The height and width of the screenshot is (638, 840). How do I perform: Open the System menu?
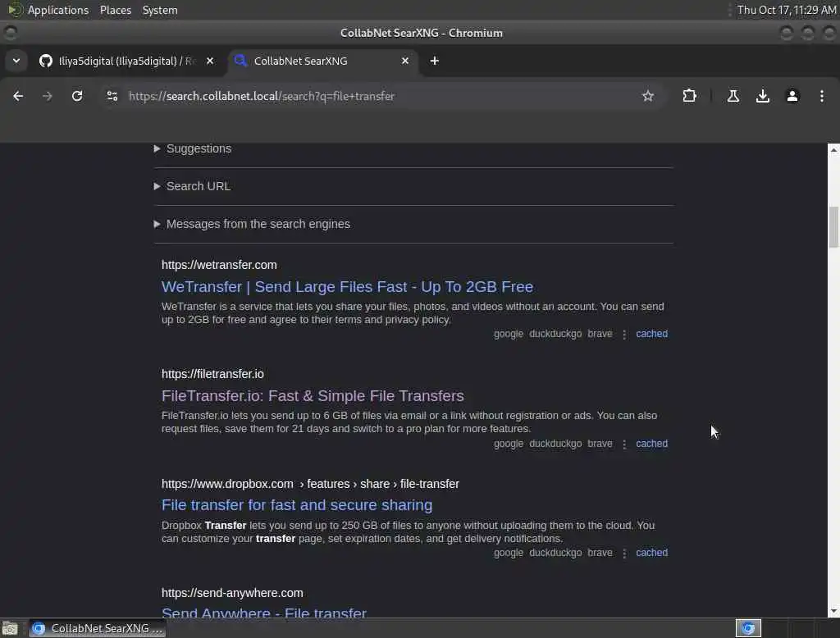point(160,10)
